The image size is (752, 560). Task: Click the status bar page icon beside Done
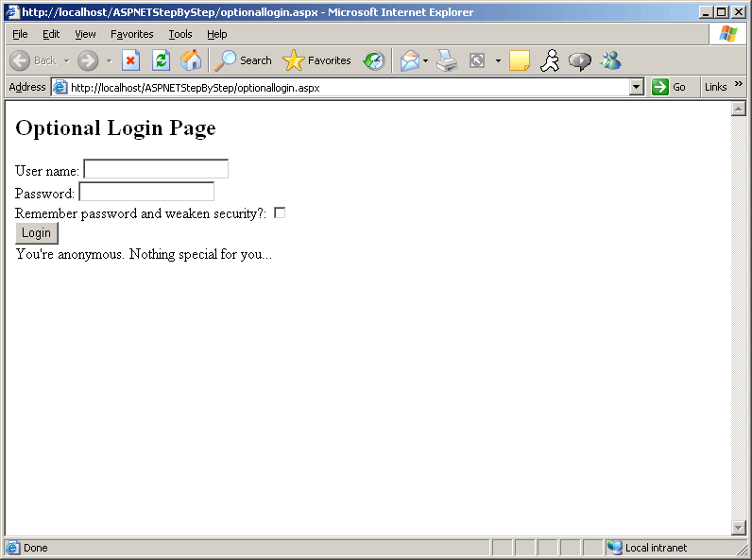(13, 548)
